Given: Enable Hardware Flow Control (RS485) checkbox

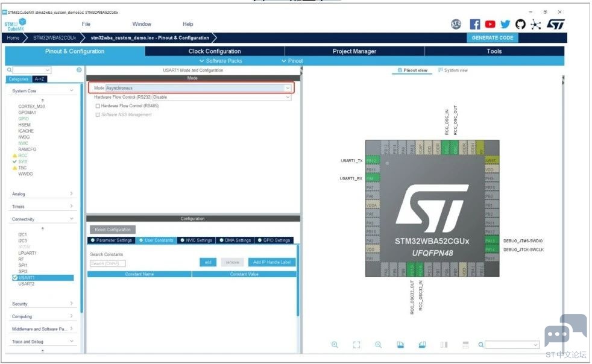Looking at the screenshot, I should tap(98, 106).
